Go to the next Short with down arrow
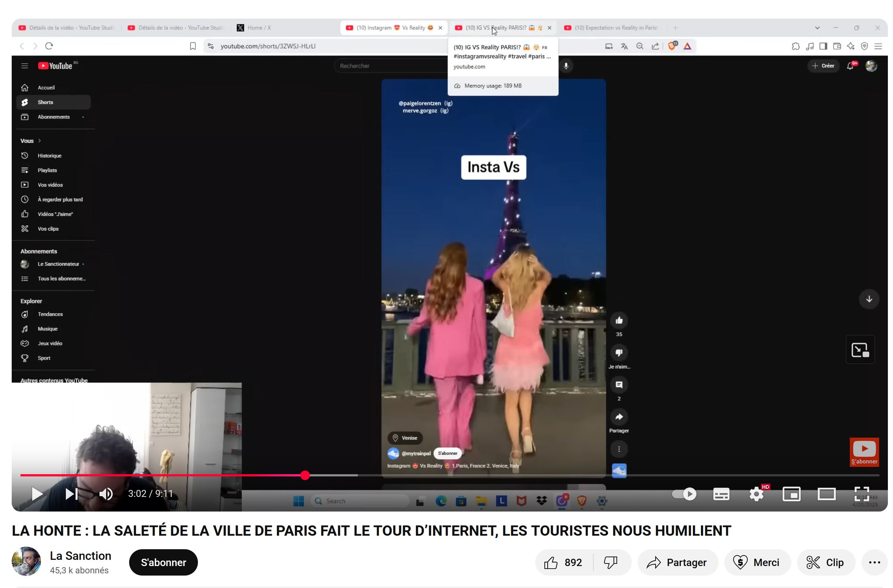 (x=869, y=299)
